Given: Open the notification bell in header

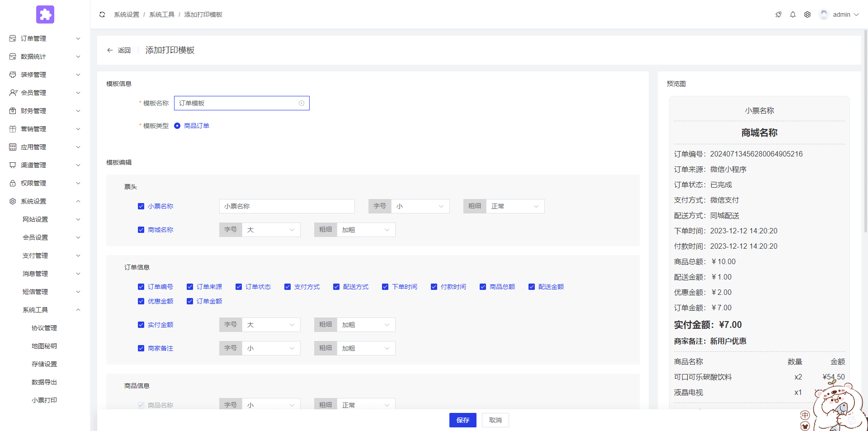Looking at the screenshot, I should click(793, 14).
